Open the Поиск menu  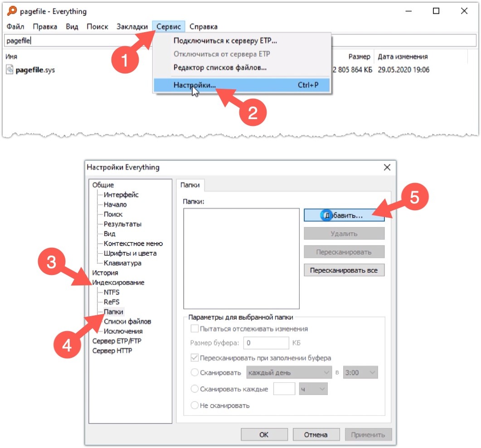[97, 27]
